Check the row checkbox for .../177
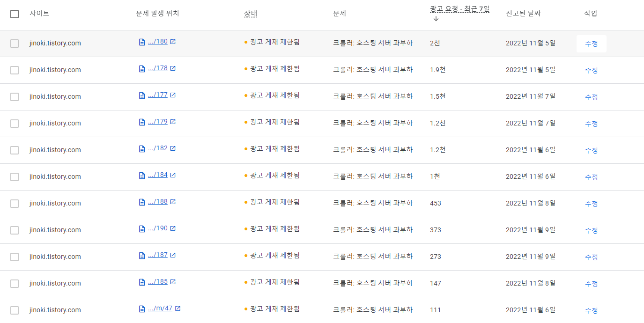The image size is (644, 323). pyautogui.click(x=15, y=97)
